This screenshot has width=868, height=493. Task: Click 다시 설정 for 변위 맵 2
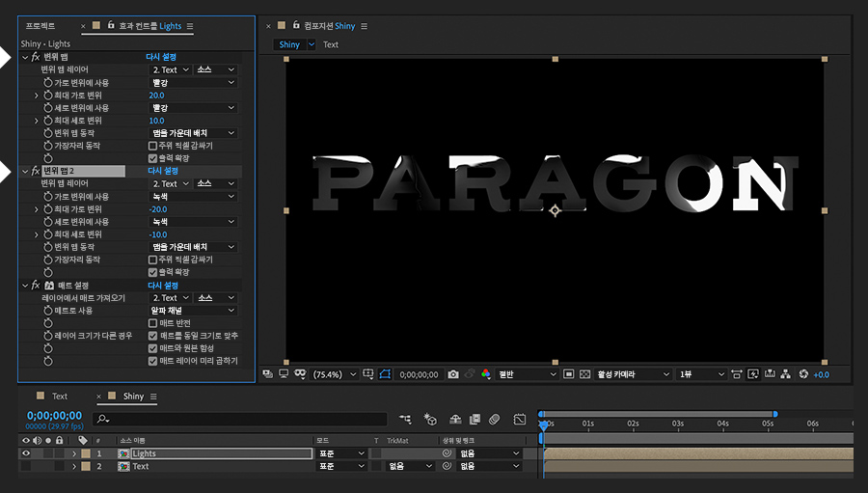162,171
